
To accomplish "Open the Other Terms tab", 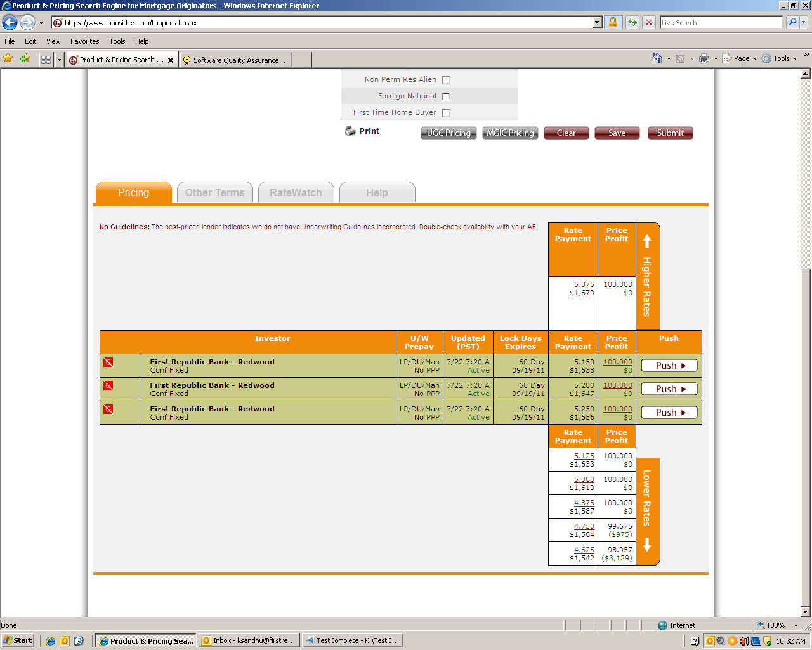I will click(x=214, y=193).
